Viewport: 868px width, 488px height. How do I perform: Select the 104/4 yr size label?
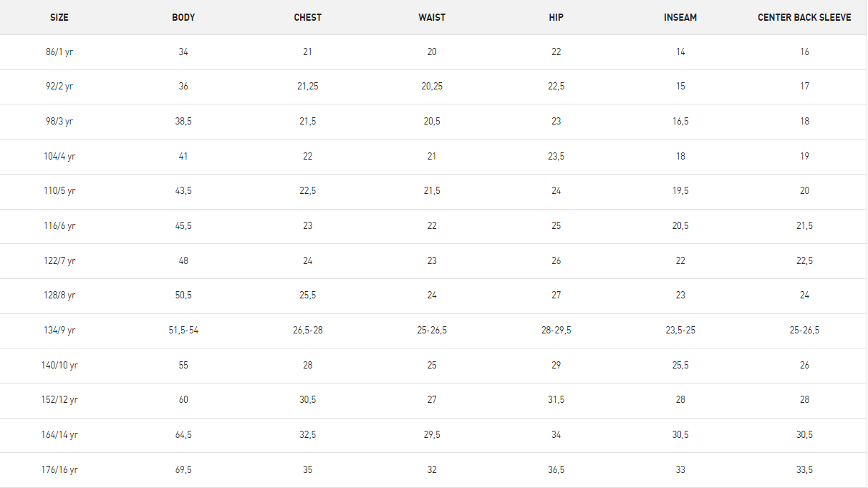[59, 156]
